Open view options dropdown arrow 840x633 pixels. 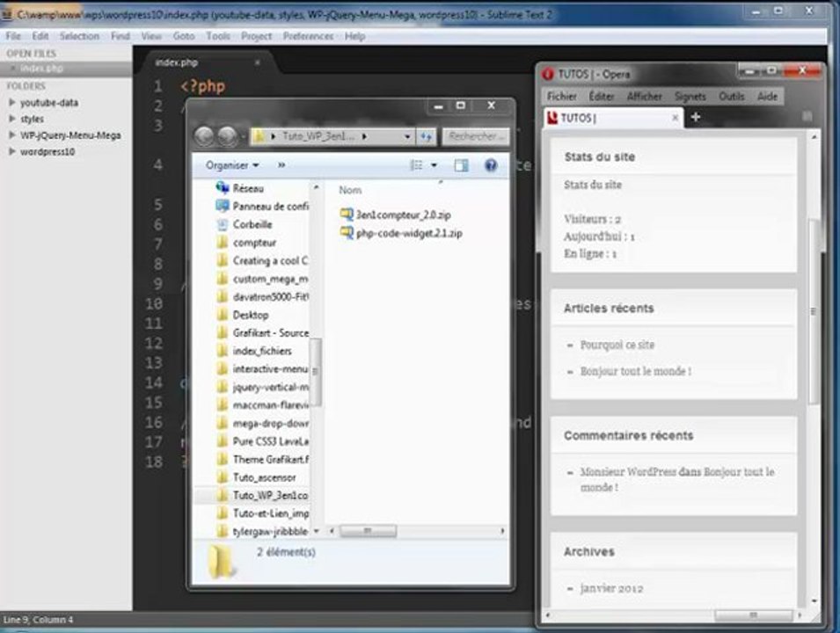(434, 165)
